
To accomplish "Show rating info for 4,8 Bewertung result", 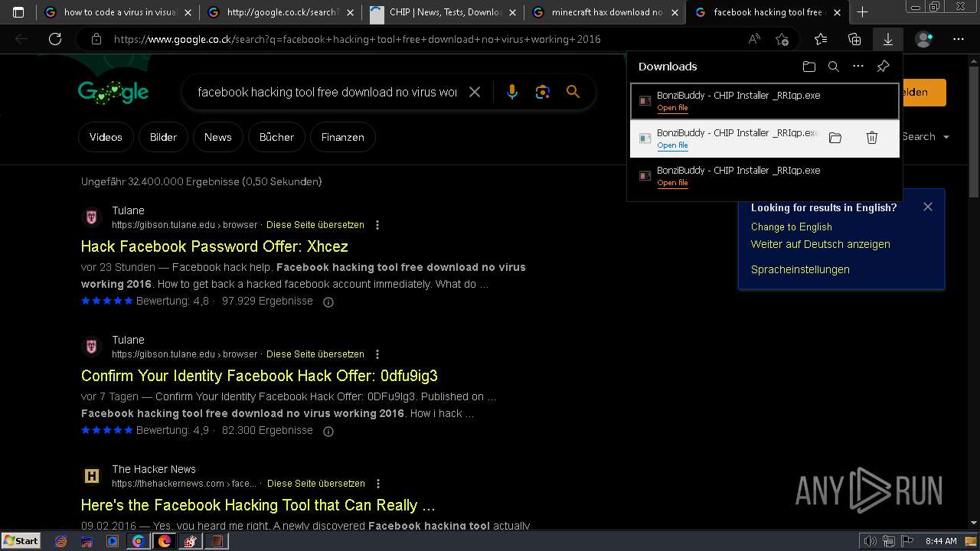I will (x=328, y=302).
